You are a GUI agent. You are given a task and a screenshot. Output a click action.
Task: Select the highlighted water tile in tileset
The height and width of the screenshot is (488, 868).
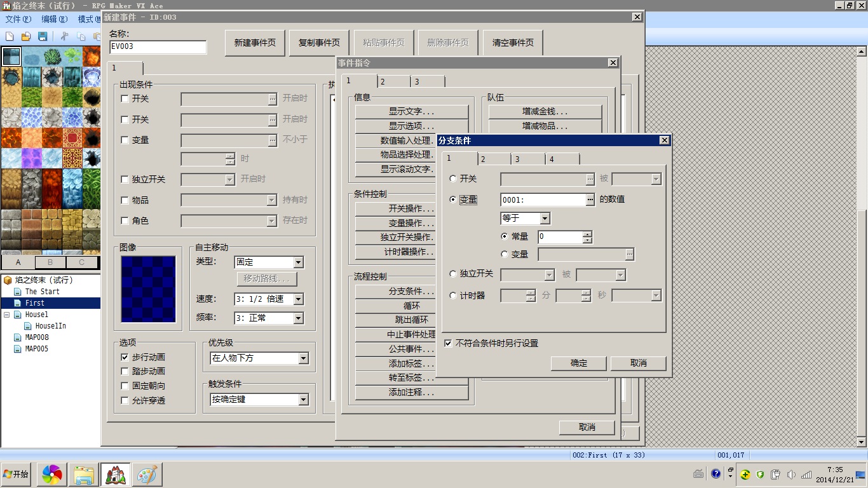pyautogui.click(x=11, y=57)
